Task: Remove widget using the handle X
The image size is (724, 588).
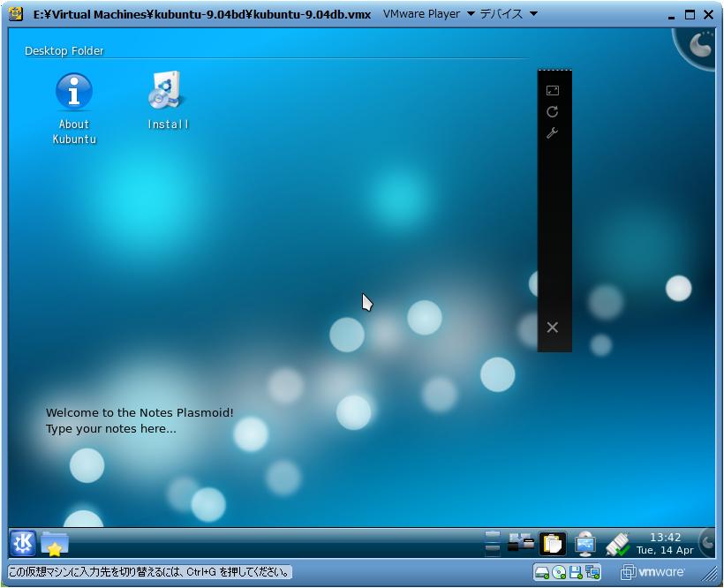Action: [553, 328]
